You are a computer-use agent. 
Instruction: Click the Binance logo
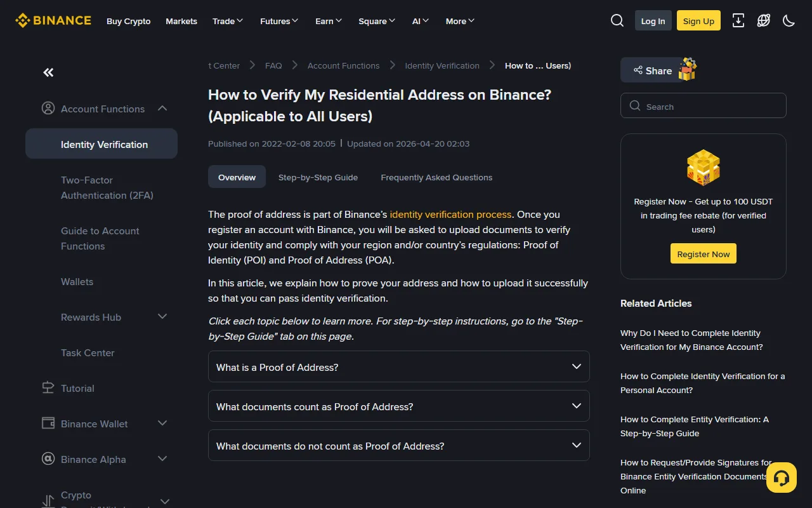pos(53,20)
